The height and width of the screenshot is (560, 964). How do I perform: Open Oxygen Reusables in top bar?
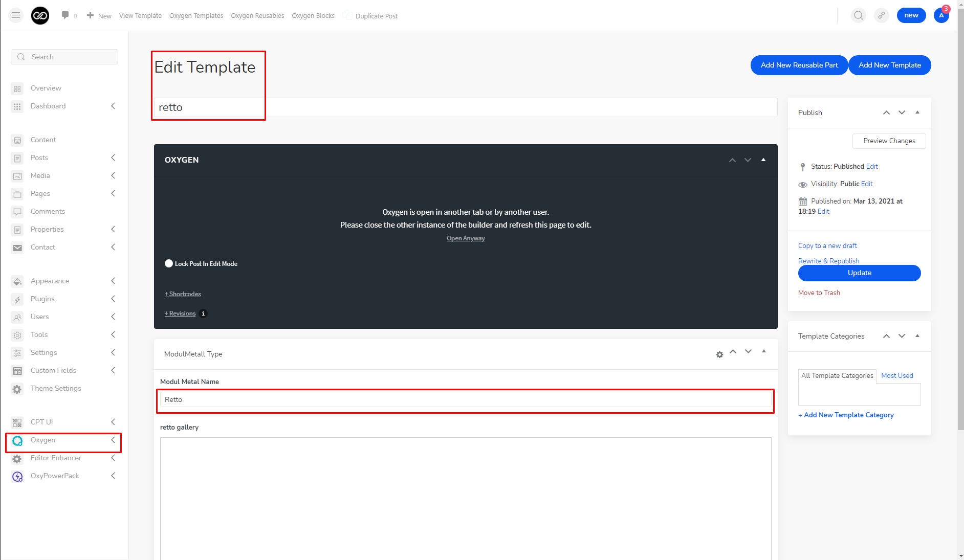[257, 15]
